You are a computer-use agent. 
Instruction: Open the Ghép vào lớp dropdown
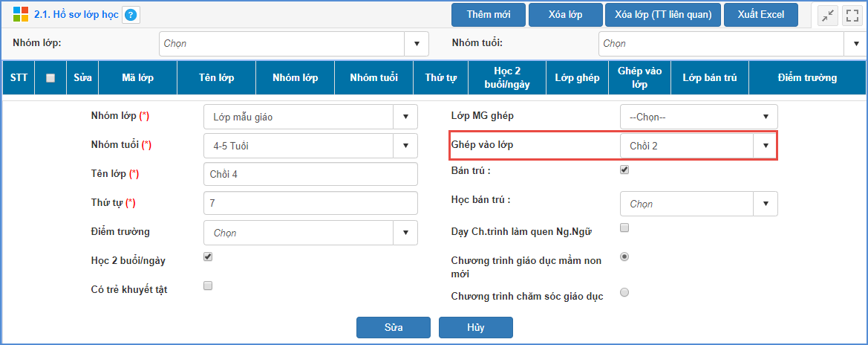click(x=766, y=146)
